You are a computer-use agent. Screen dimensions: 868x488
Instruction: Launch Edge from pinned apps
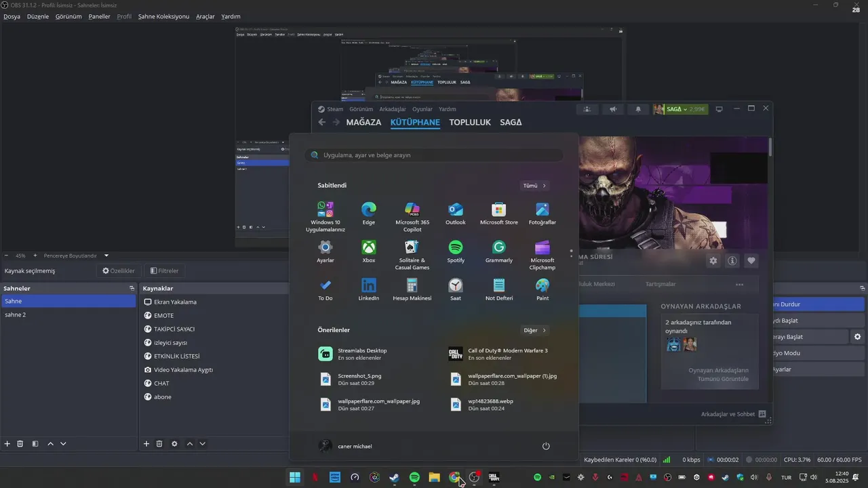click(x=369, y=214)
